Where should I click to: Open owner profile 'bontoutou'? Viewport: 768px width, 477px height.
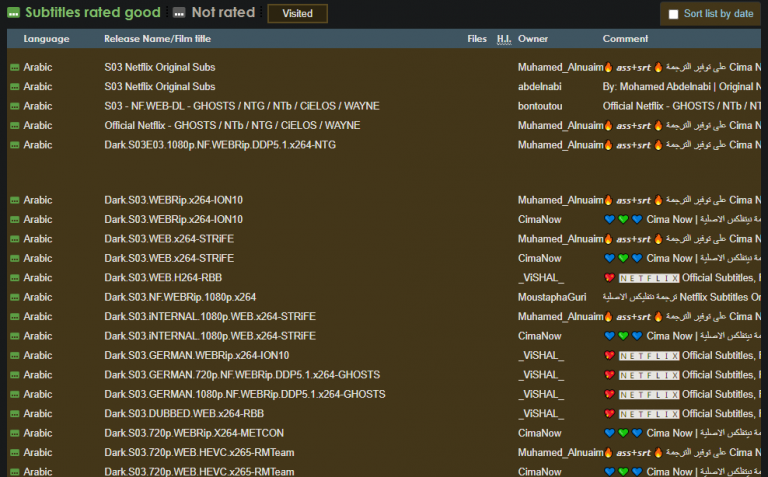(x=545, y=106)
